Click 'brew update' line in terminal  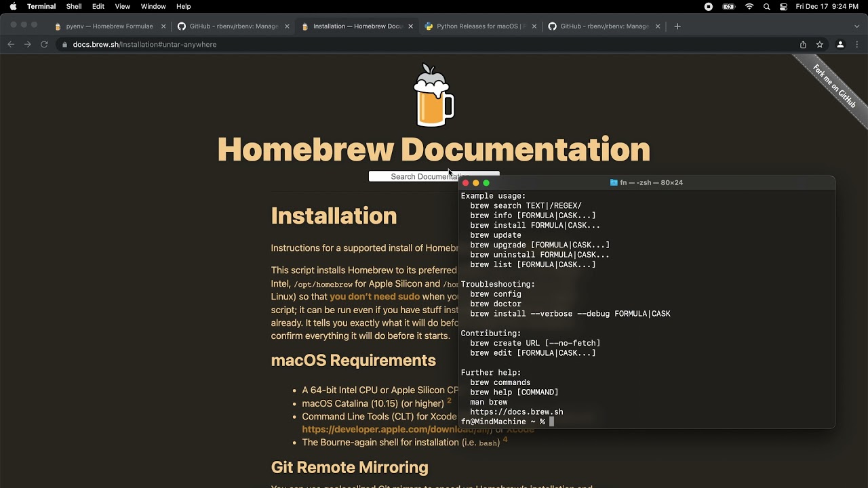(496, 235)
